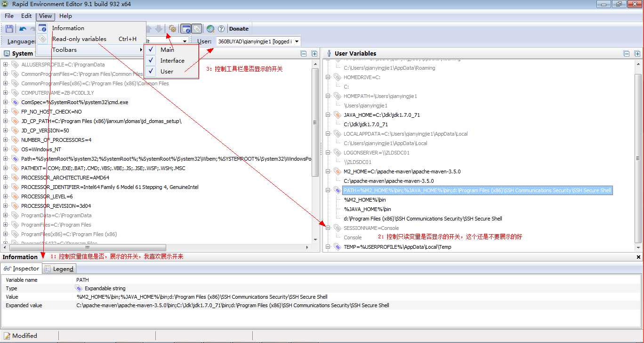
Task: Open the Edit menu
Action: pos(26,16)
